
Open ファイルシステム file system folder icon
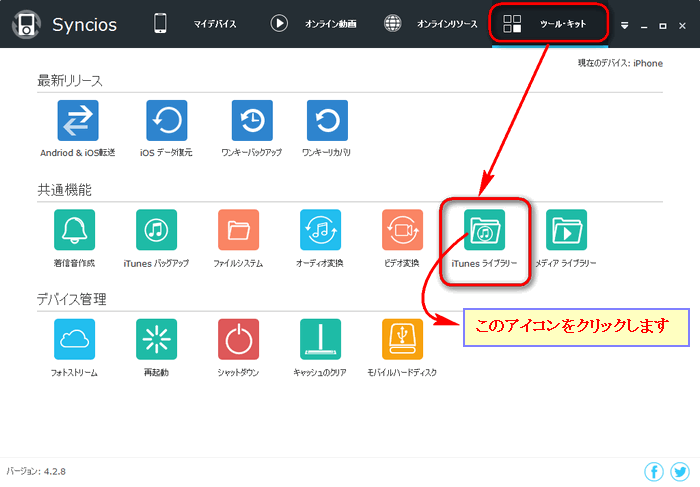point(238,229)
